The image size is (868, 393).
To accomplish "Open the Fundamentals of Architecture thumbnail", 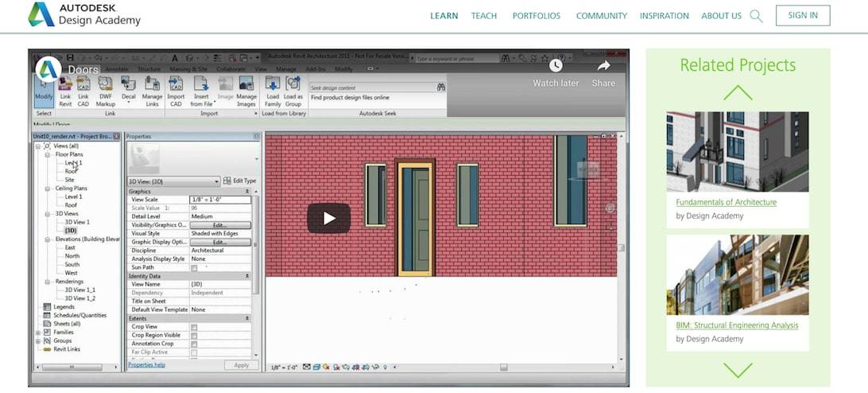I will 738,151.
